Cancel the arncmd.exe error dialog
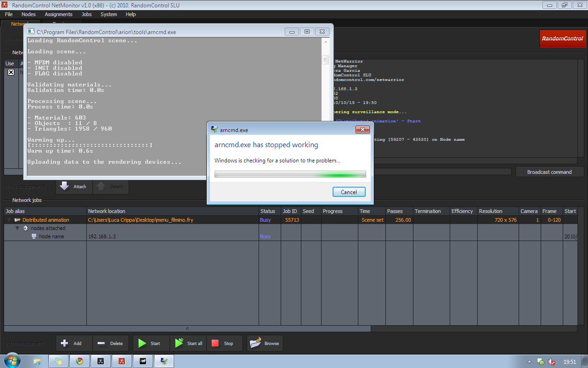The height and width of the screenshot is (368, 588). [x=349, y=192]
